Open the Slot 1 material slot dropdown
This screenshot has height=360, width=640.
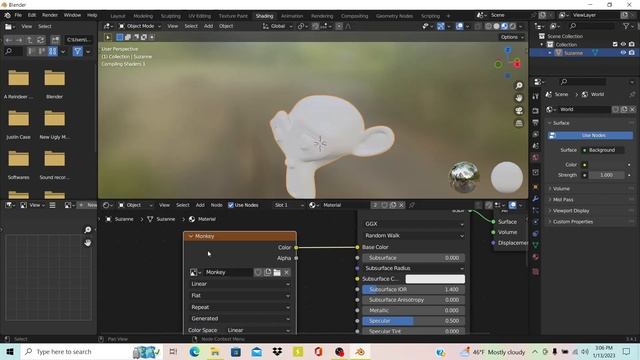point(289,205)
